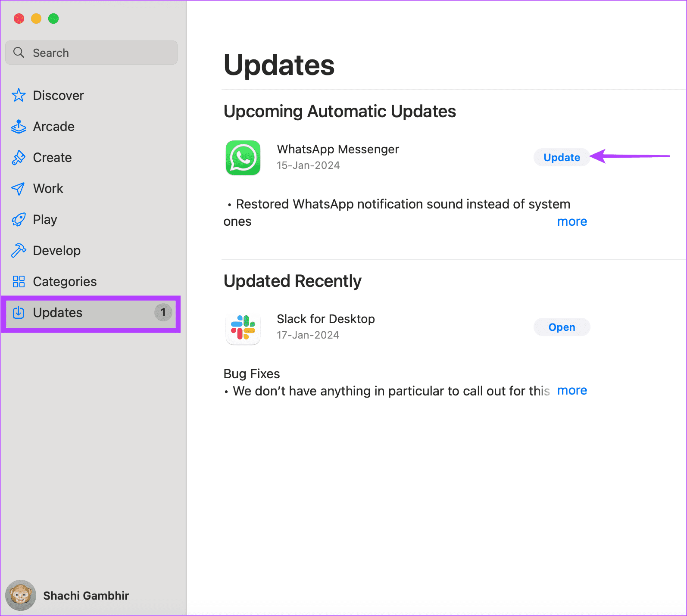687x616 pixels.
Task: Select Create in the sidebar
Action: coord(53,158)
